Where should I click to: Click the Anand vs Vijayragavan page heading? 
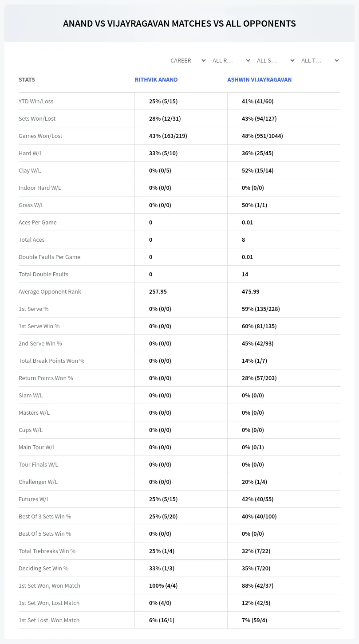pos(179,24)
